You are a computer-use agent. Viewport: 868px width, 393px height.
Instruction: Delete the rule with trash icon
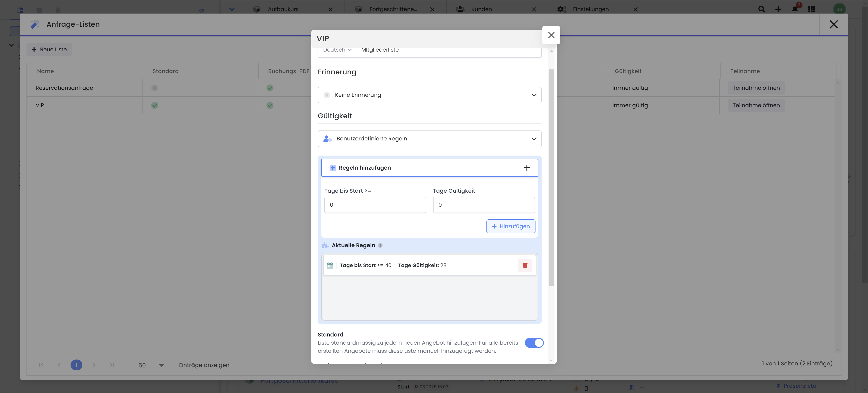[525, 265]
